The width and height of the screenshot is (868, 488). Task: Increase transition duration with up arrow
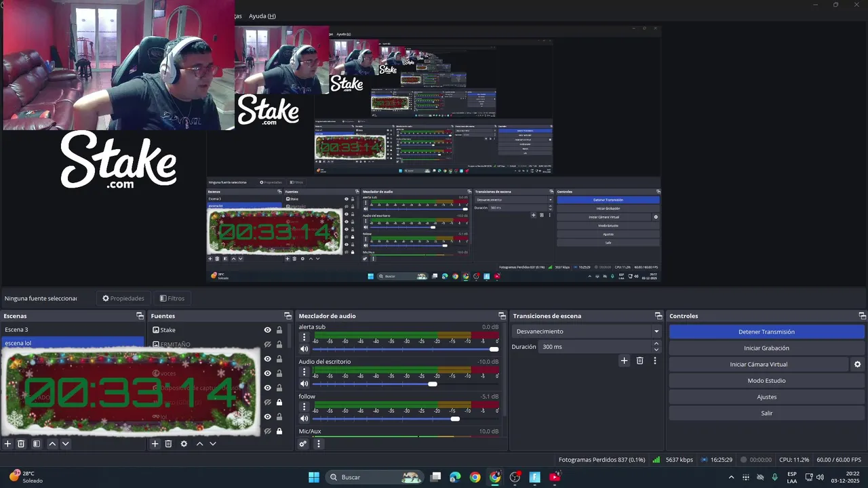click(x=656, y=344)
